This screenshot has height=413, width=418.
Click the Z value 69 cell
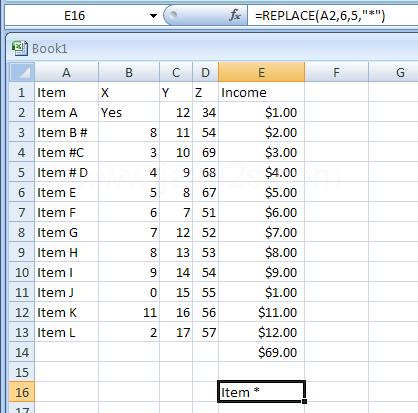[205, 152]
